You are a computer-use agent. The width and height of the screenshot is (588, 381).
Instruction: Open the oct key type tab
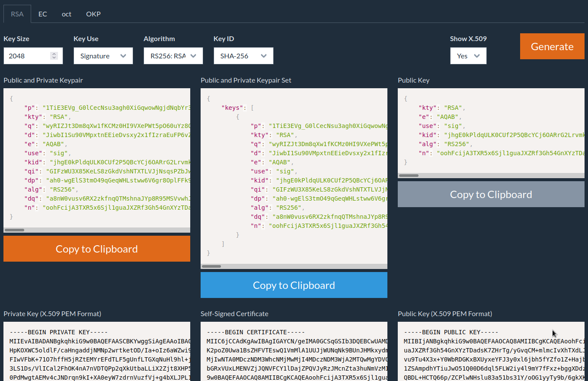pyautogui.click(x=66, y=14)
